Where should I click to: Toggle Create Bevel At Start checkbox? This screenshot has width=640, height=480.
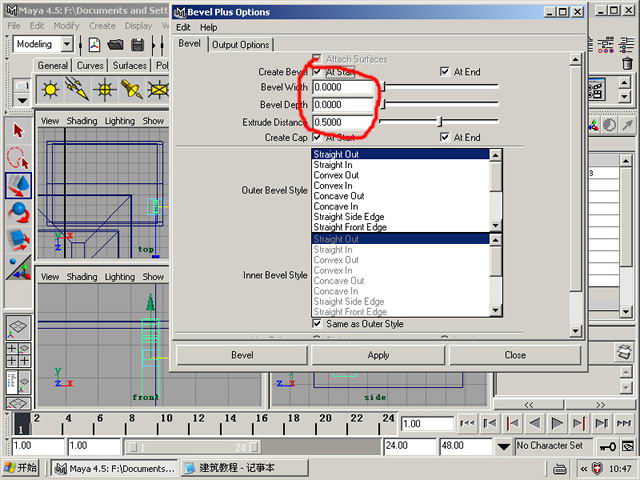pos(317,72)
